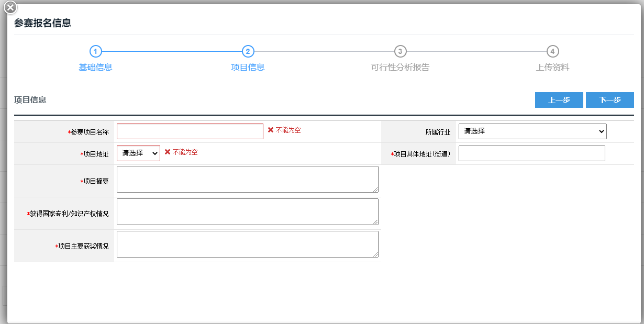This screenshot has height=324, width=644.
Task: Go to step 1 circle 基础信息
Action: coord(95,51)
